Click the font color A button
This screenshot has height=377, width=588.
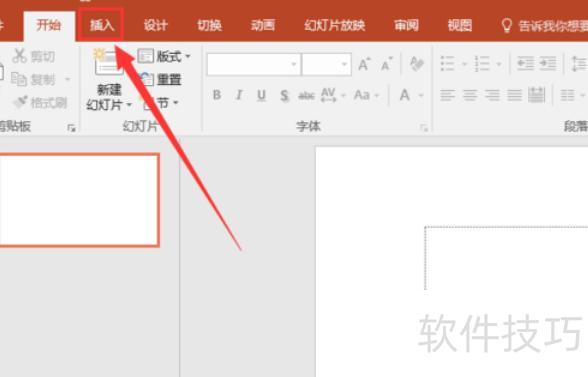point(405,95)
